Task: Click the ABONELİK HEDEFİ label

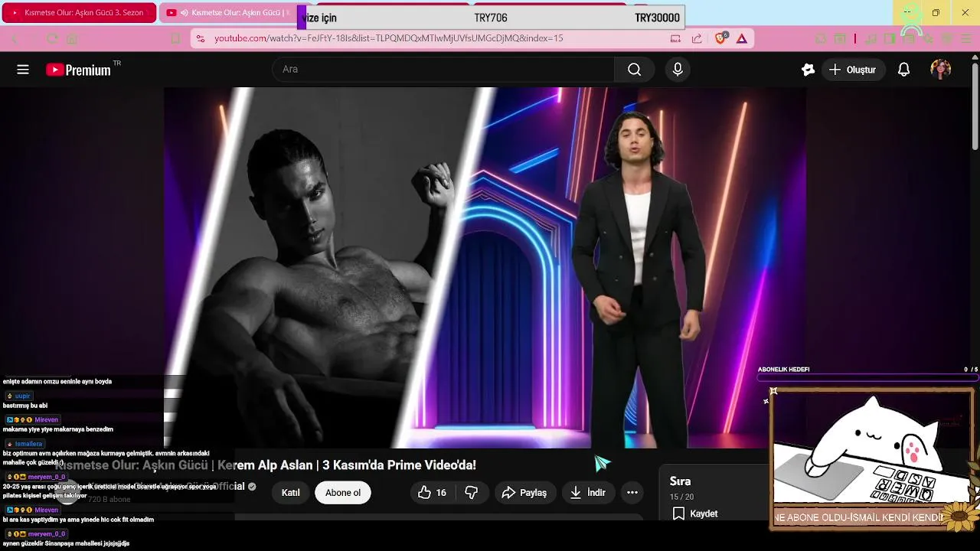Action: [783, 370]
